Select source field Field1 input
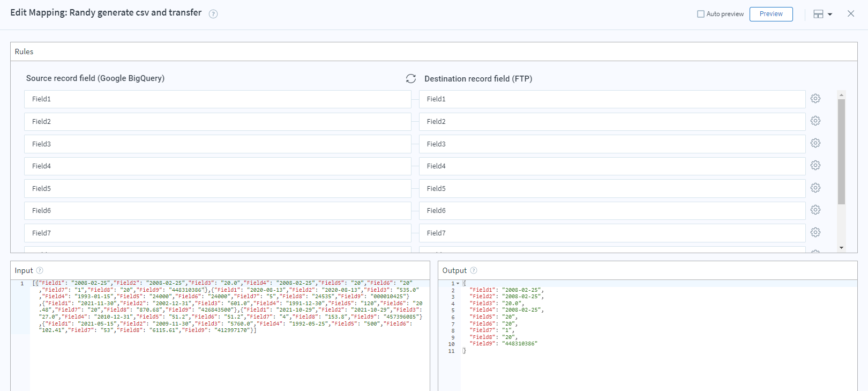 coord(218,99)
